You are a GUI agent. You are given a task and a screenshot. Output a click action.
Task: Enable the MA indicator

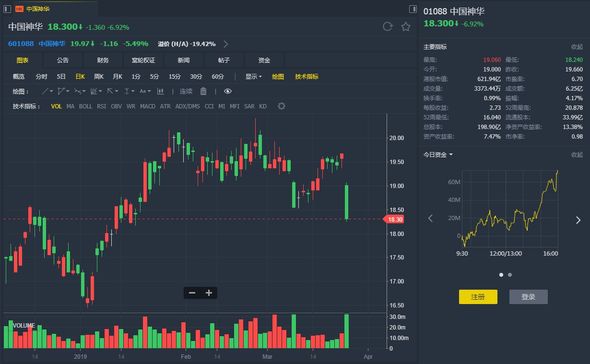click(71, 106)
